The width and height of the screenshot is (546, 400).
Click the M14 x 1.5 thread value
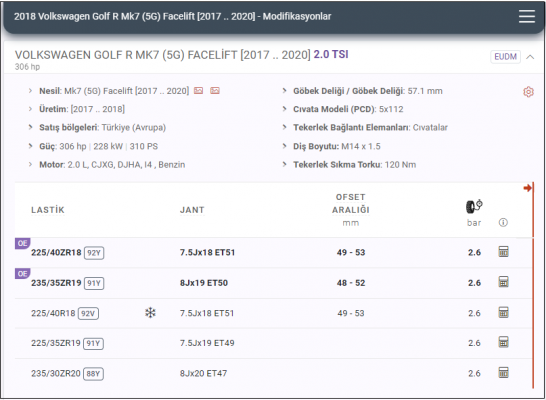(x=361, y=146)
